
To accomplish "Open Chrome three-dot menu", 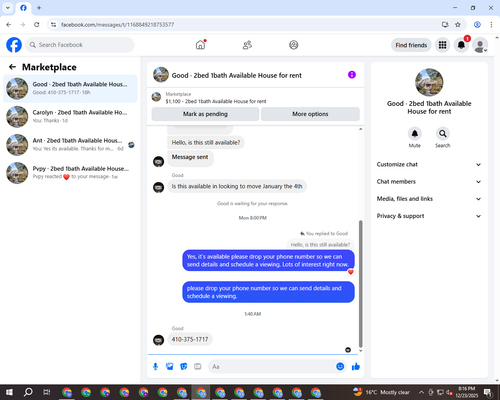I will 491,24.
